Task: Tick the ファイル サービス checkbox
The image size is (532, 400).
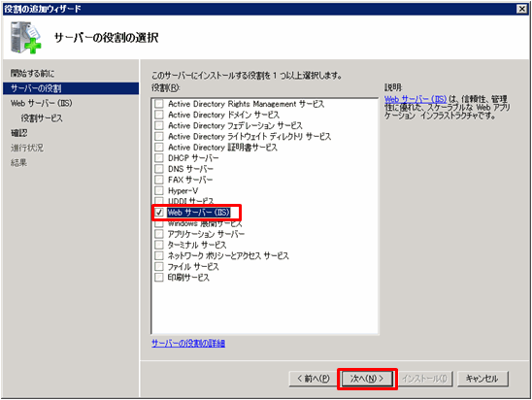Action: pos(159,267)
